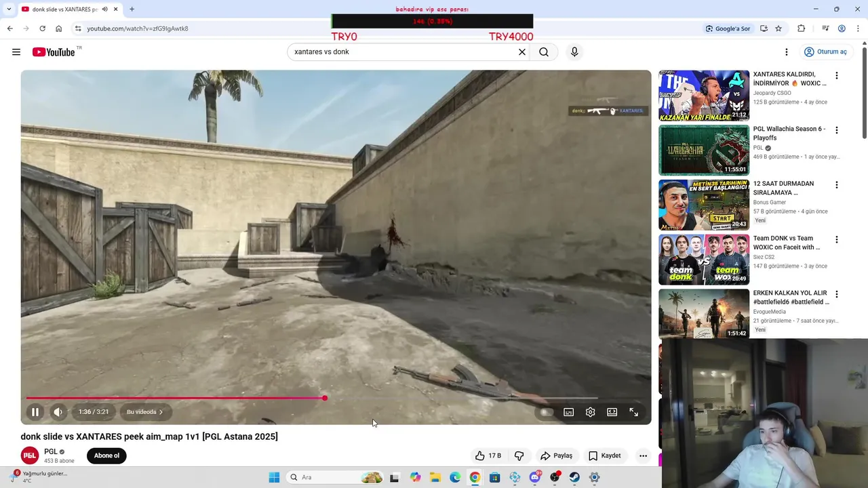Share the video with 'Paylaş'
The image size is (868, 488).
(x=556, y=456)
